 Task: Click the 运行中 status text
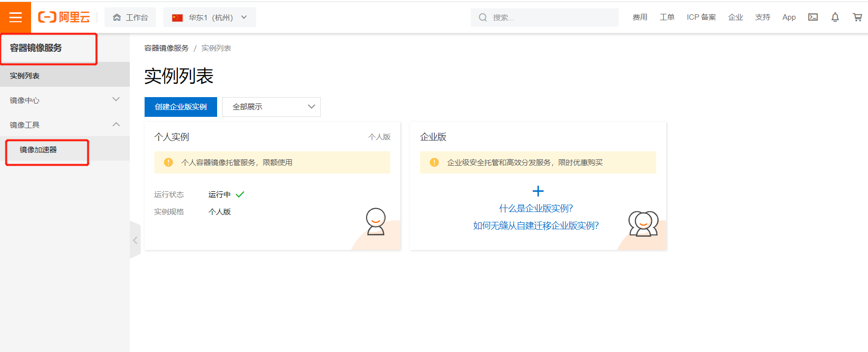pos(220,194)
